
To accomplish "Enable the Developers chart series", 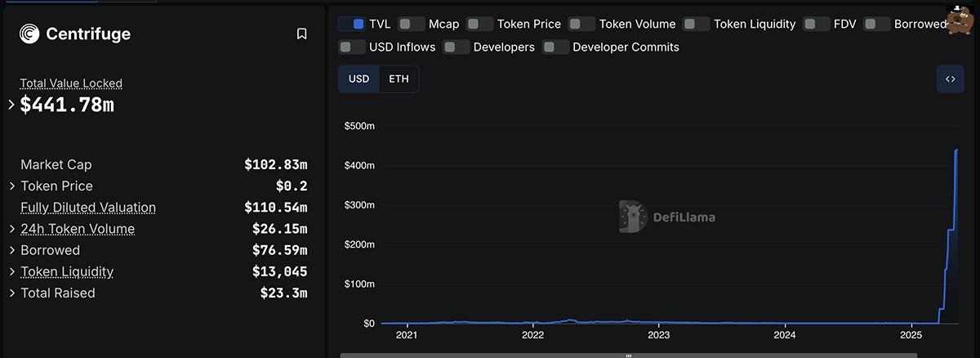I will click(456, 47).
